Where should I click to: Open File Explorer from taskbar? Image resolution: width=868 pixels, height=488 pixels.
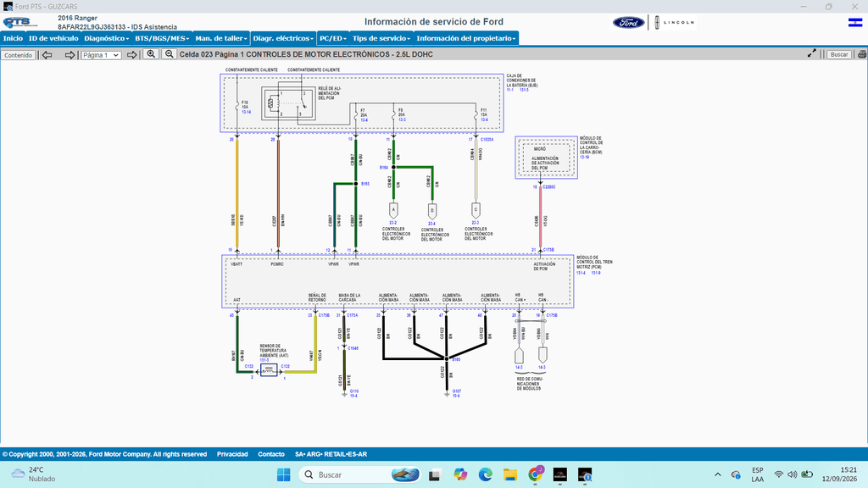[x=509, y=474]
